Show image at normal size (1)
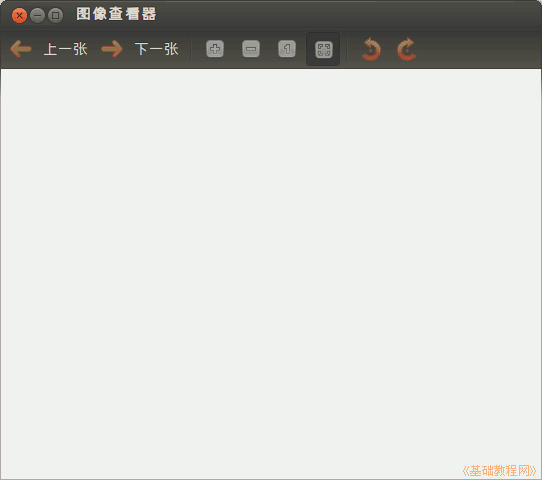 pos(287,49)
